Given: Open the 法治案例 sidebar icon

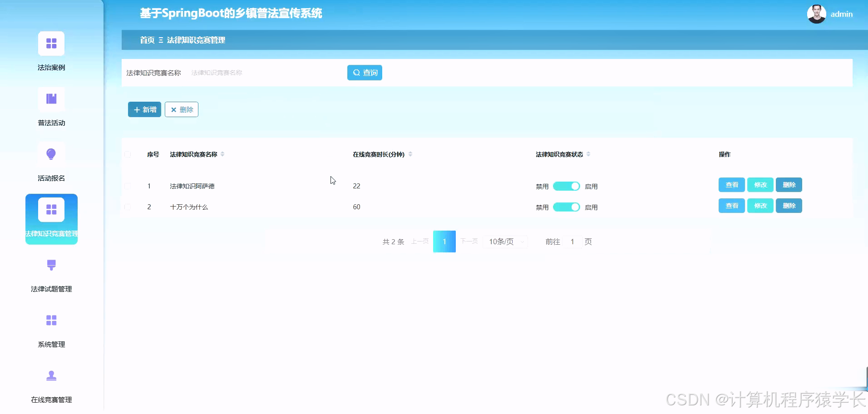Looking at the screenshot, I should 51,44.
